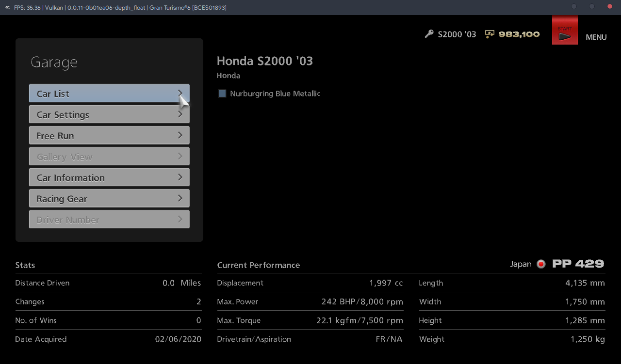Click the chevron arrow on Driver Number
Screen dimensions: 621x364
(180, 219)
